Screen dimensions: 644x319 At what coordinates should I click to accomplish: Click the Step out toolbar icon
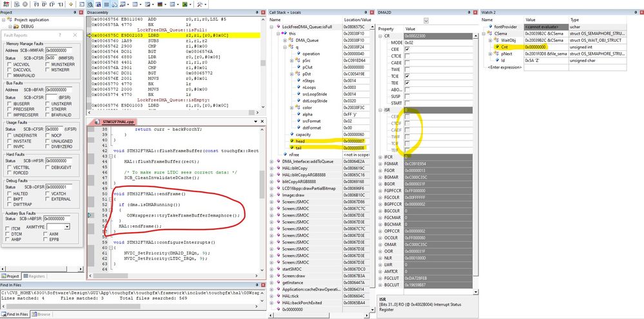(52, 4)
